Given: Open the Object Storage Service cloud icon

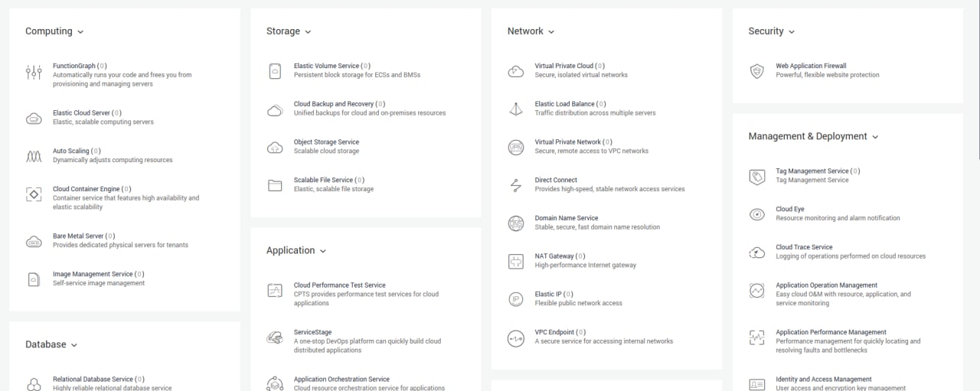Looking at the screenshot, I should (x=275, y=147).
